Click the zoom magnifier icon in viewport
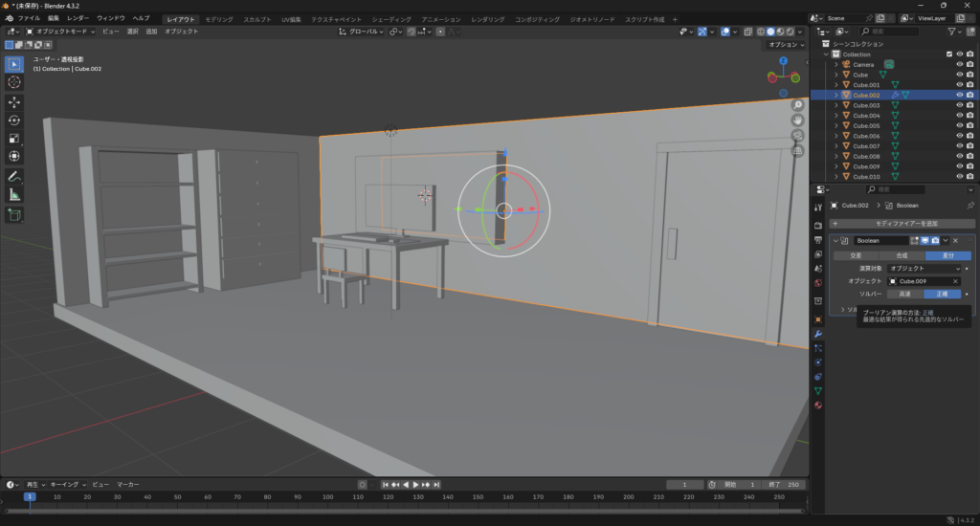Image resolution: width=980 pixels, height=526 pixels. [798, 105]
